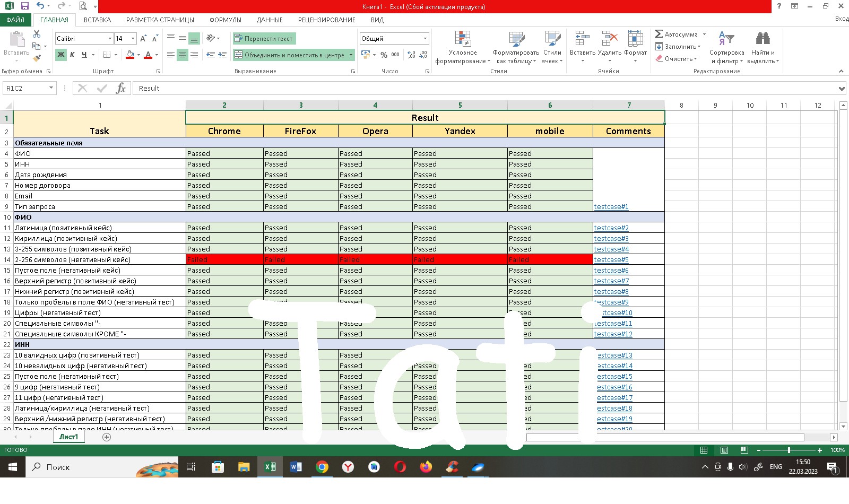Expand merge options arrow next to Объединить
The height and width of the screenshot is (504, 849).
point(351,55)
